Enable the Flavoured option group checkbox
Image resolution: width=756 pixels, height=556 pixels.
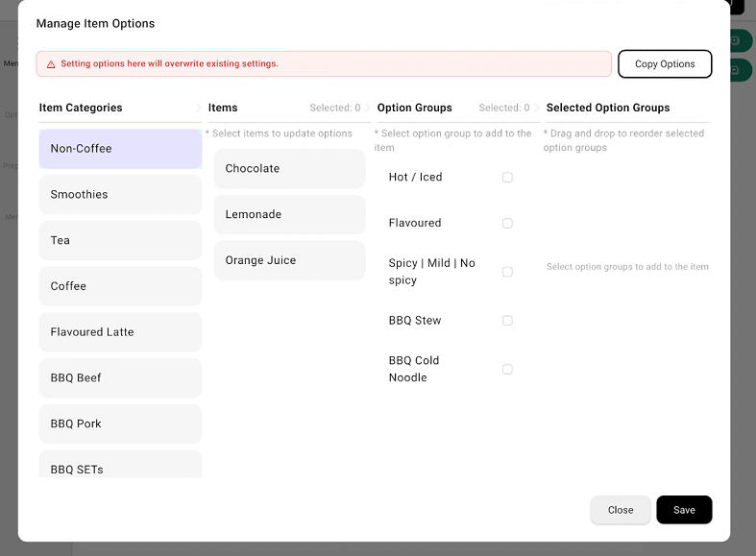point(507,223)
